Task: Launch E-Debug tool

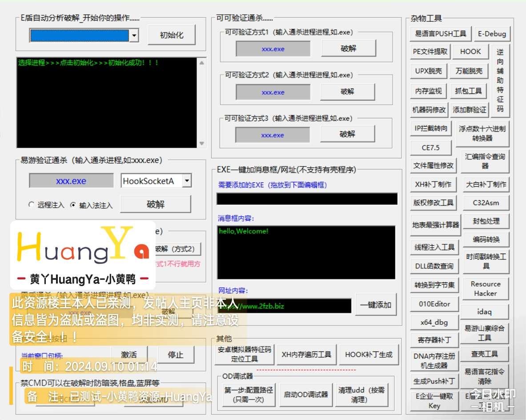Action: [x=492, y=33]
